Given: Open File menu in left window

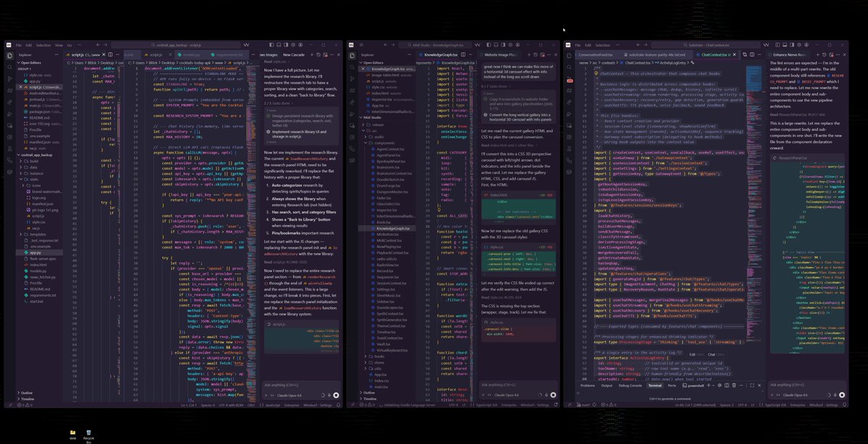Looking at the screenshot, I should [18, 45].
